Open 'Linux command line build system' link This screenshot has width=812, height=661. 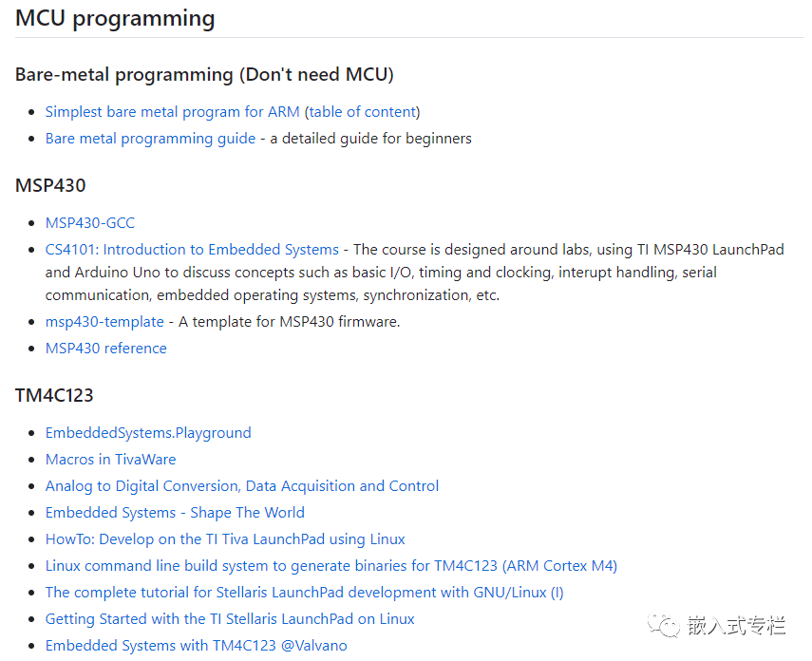[331, 566]
